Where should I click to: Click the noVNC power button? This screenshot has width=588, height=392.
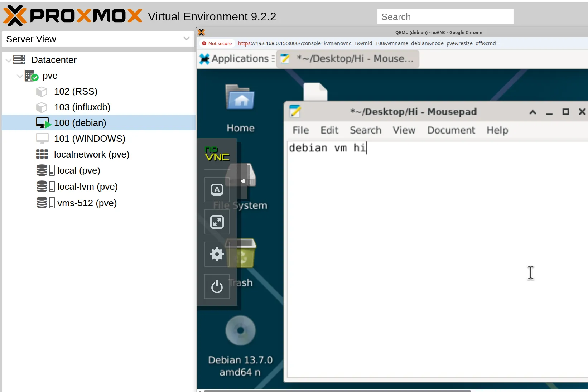217,286
